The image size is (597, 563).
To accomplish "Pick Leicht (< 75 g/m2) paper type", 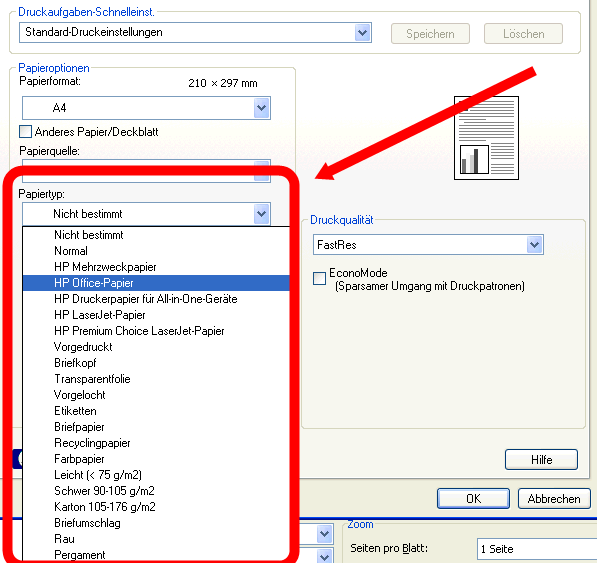I will 156,475.
